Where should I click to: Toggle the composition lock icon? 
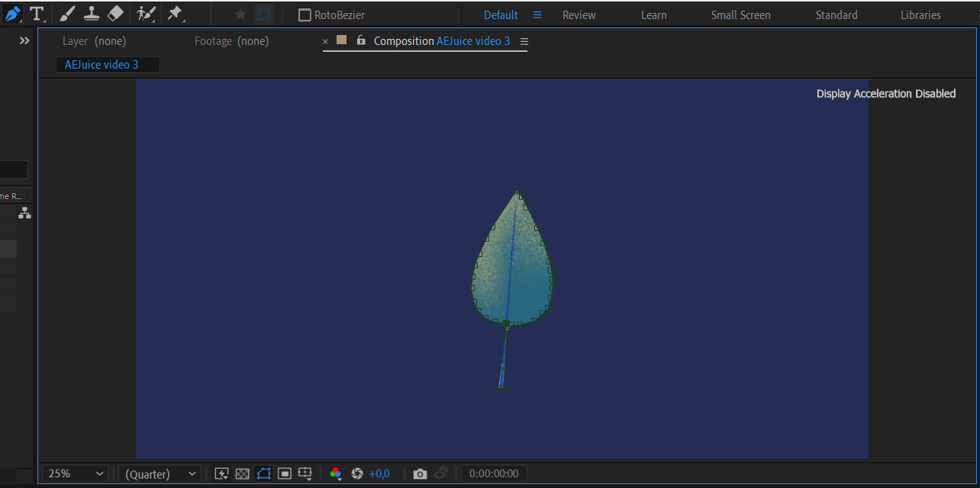pyautogui.click(x=361, y=40)
